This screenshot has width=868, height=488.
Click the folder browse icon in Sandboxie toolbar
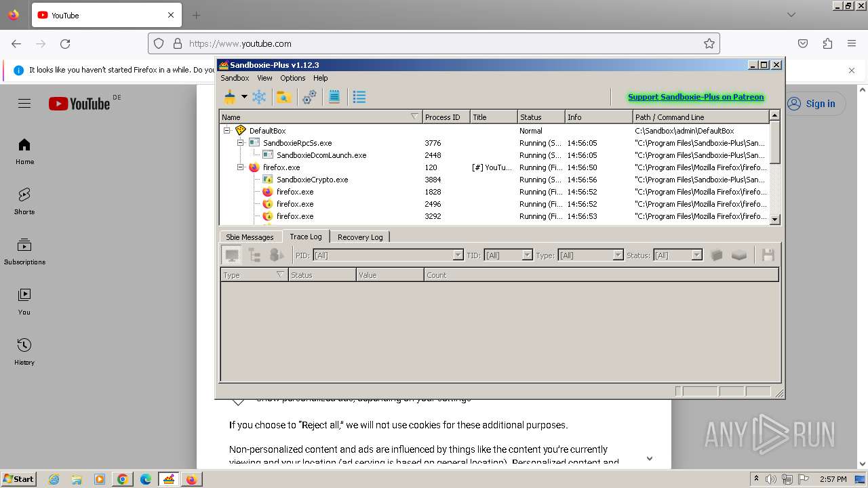coord(283,97)
